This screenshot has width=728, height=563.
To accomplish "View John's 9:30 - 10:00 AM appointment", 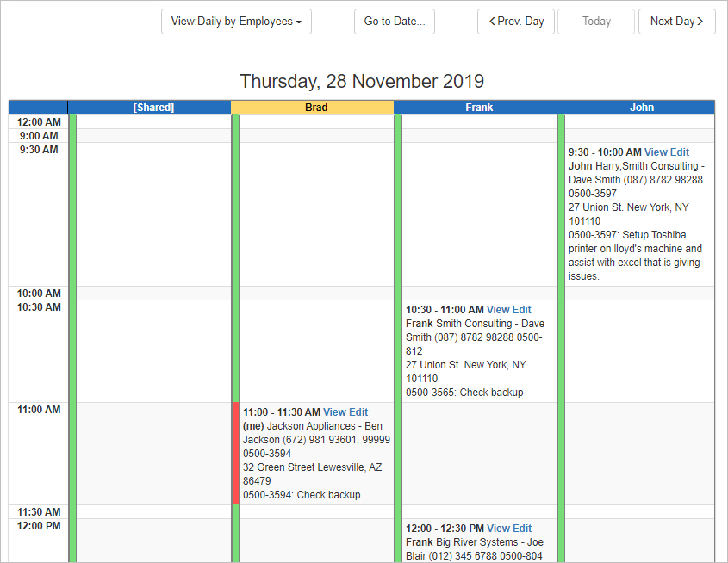I will (x=656, y=152).
